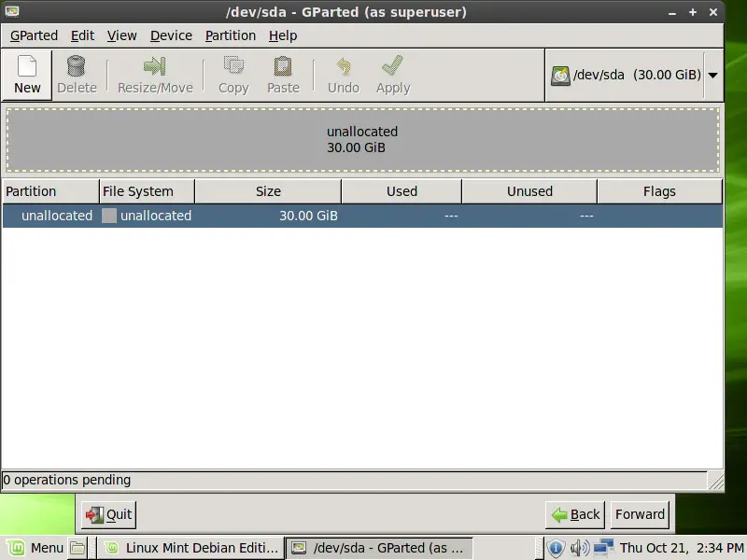Image resolution: width=747 pixels, height=560 pixels.
Task: Click the clock showing Thu Oct 21, 2:34 PM
Action: pyautogui.click(x=682, y=548)
